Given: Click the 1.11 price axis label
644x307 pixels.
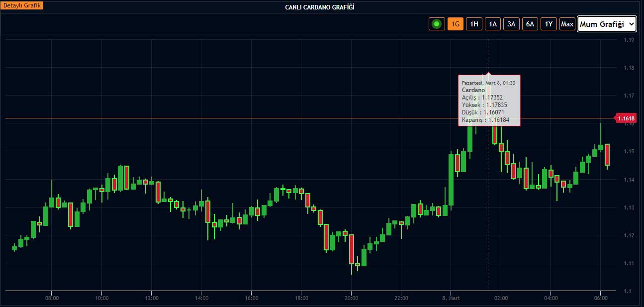Looking at the screenshot, I should point(629,263).
